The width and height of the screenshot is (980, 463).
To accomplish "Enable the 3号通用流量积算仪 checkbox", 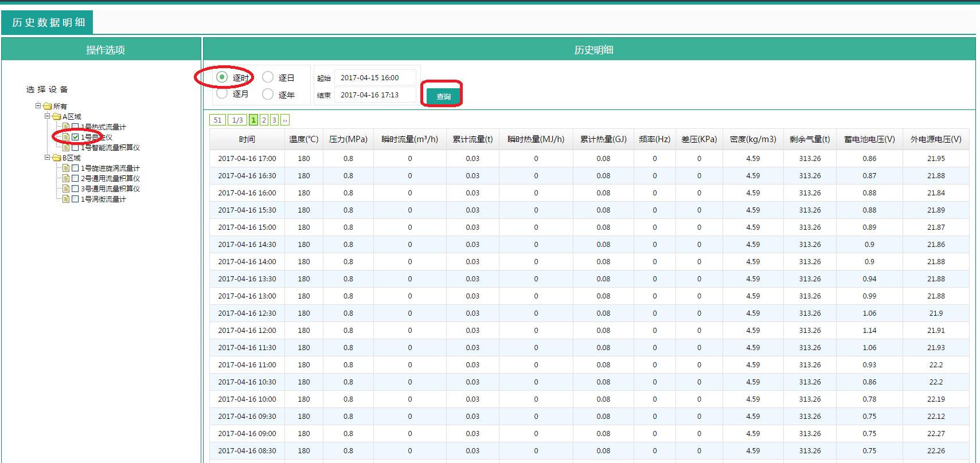I will [x=75, y=189].
